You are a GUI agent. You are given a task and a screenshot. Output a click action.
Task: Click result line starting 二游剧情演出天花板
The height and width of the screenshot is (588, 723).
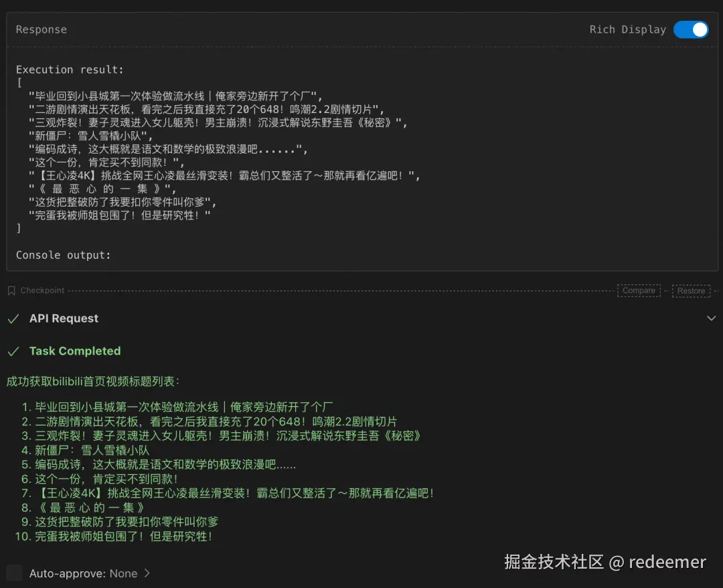coord(206,110)
